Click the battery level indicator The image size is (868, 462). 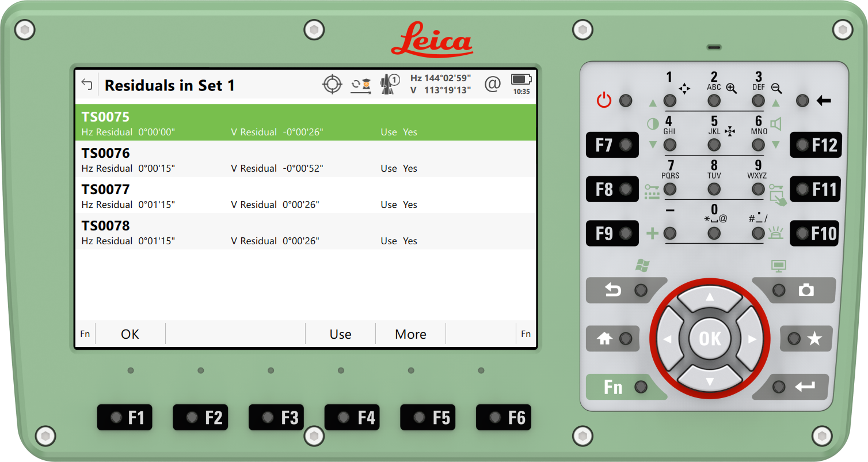click(520, 81)
